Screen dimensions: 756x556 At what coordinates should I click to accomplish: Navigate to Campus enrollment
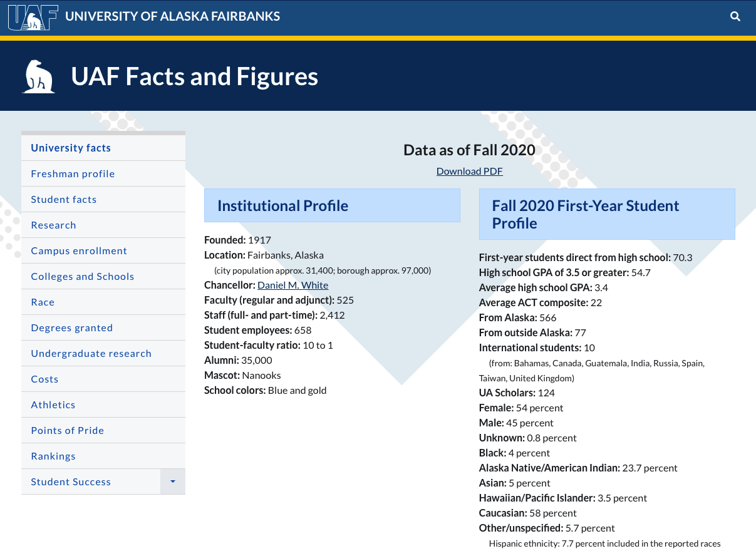pyautogui.click(x=79, y=250)
